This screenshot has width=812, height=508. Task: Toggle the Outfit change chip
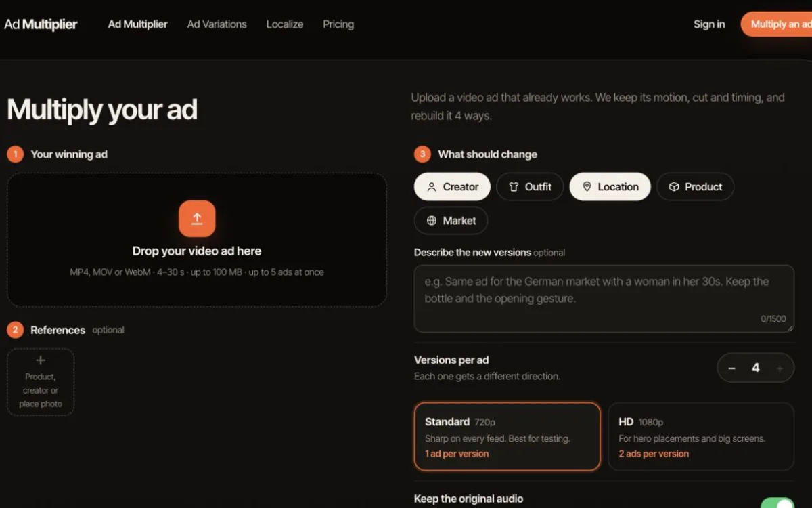[530, 187]
